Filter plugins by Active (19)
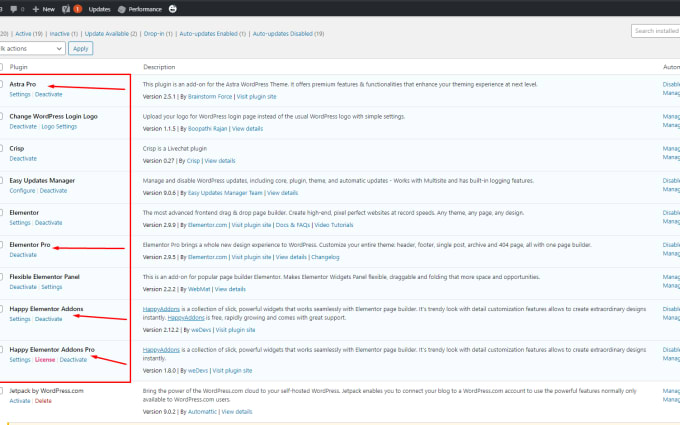 (29, 34)
